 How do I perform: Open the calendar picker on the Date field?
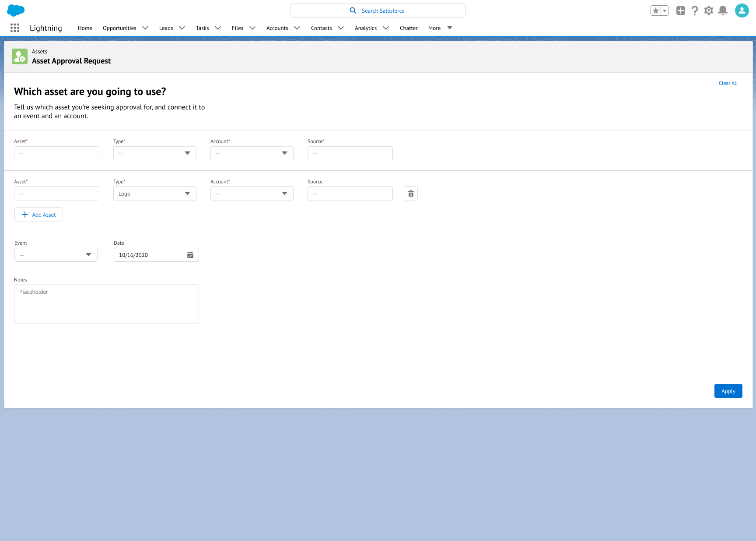pos(190,254)
